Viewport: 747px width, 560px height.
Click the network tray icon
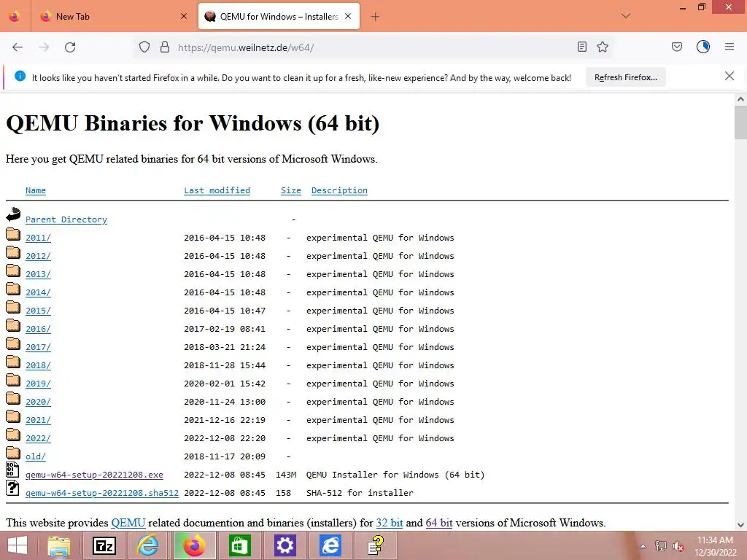(660, 546)
